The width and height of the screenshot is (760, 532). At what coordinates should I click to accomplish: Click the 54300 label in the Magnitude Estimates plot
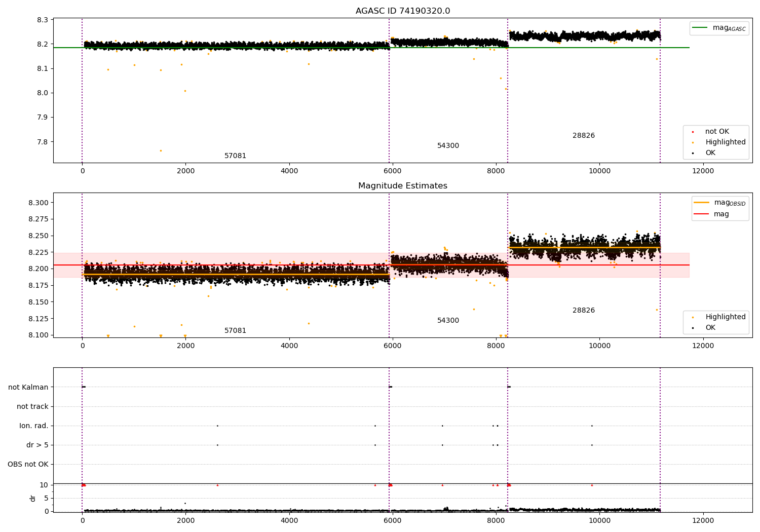pos(448,321)
